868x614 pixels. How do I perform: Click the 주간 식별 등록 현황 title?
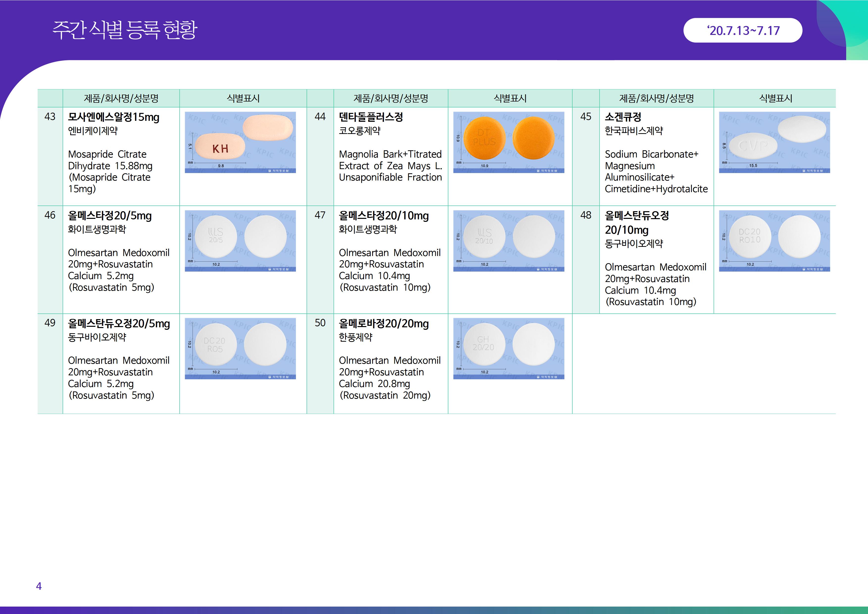pos(125,30)
